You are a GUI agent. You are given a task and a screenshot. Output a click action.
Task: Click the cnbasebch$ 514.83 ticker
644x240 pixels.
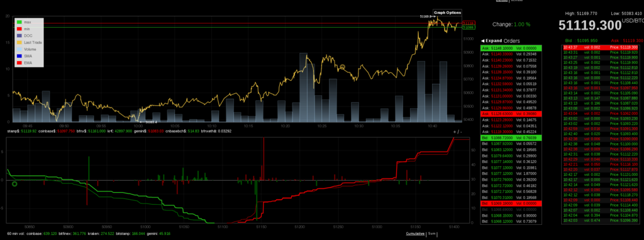(x=182, y=131)
